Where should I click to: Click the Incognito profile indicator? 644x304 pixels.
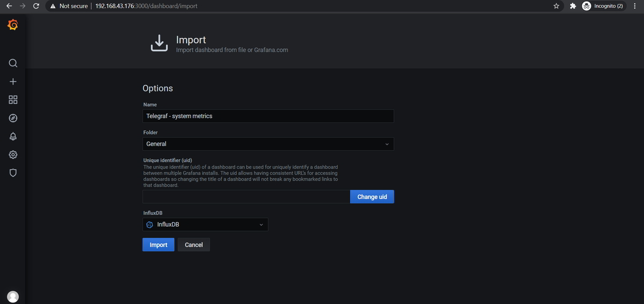[x=604, y=6]
